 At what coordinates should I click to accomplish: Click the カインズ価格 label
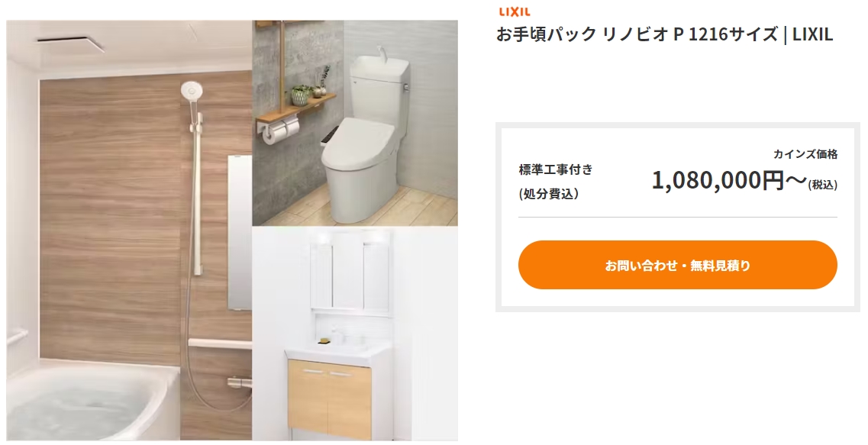coord(805,154)
